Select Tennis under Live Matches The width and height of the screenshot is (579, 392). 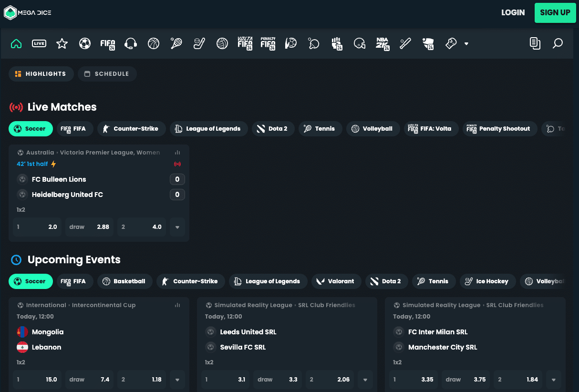[x=321, y=129]
